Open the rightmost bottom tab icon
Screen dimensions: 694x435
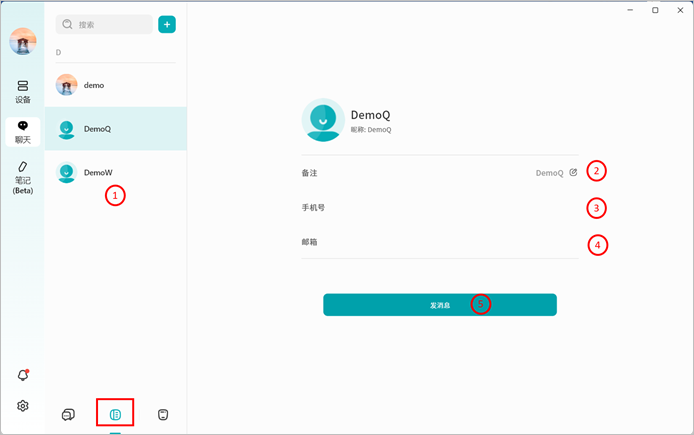click(163, 413)
